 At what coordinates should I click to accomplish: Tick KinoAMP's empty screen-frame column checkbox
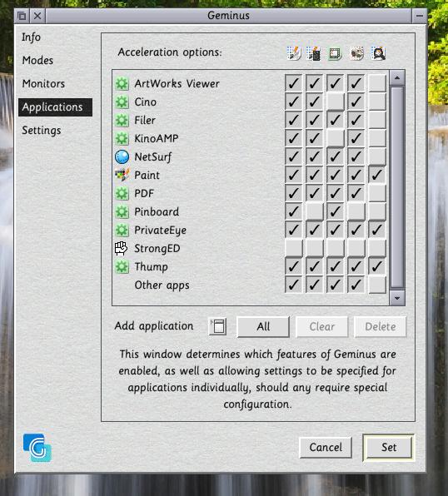(x=335, y=138)
